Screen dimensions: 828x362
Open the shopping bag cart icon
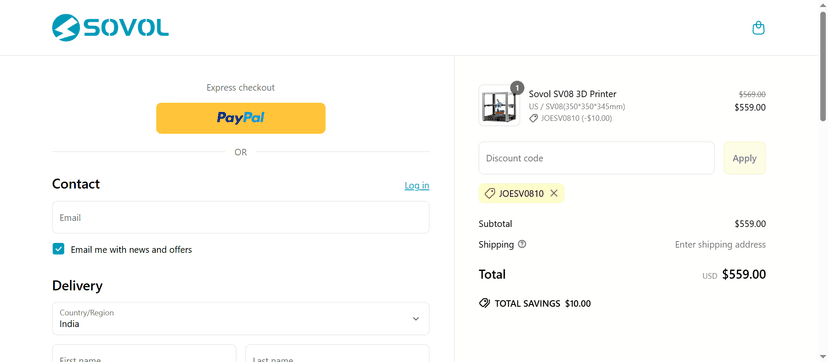tap(758, 28)
